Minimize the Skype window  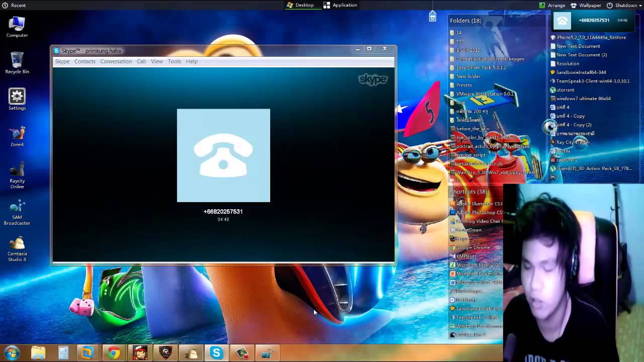pyautogui.click(x=357, y=49)
